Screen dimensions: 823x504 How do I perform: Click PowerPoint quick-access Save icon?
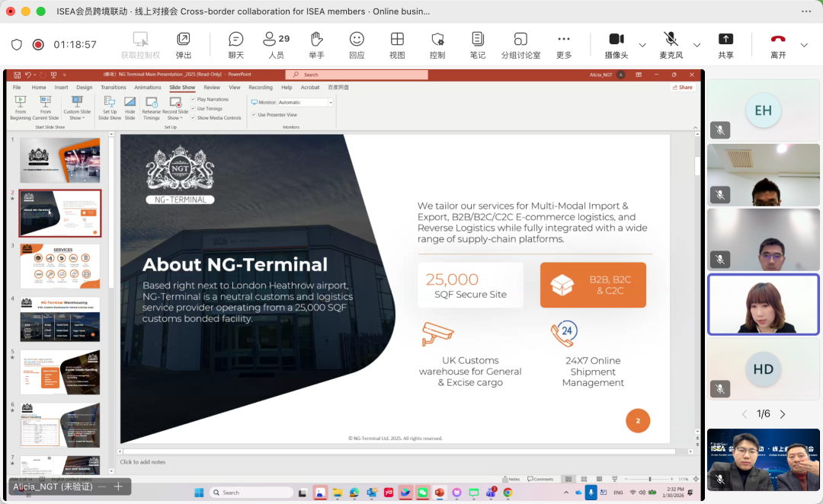[18, 75]
